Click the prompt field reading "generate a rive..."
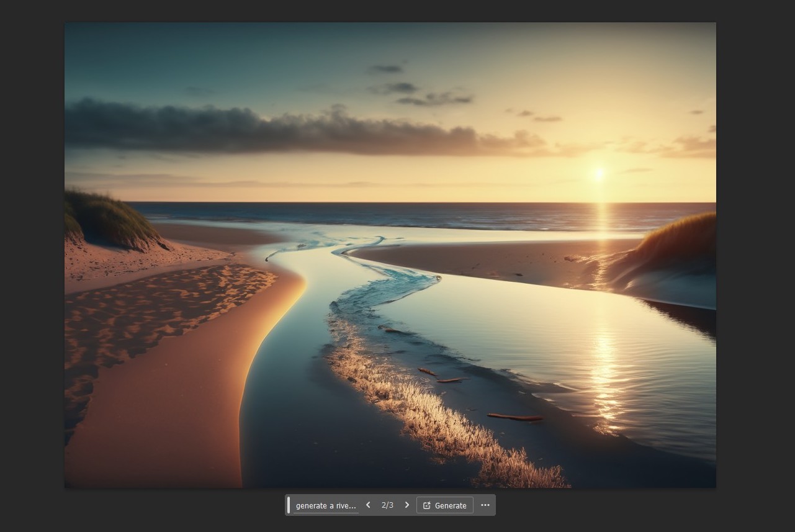The height and width of the screenshot is (532, 795). tap(326, 505)
